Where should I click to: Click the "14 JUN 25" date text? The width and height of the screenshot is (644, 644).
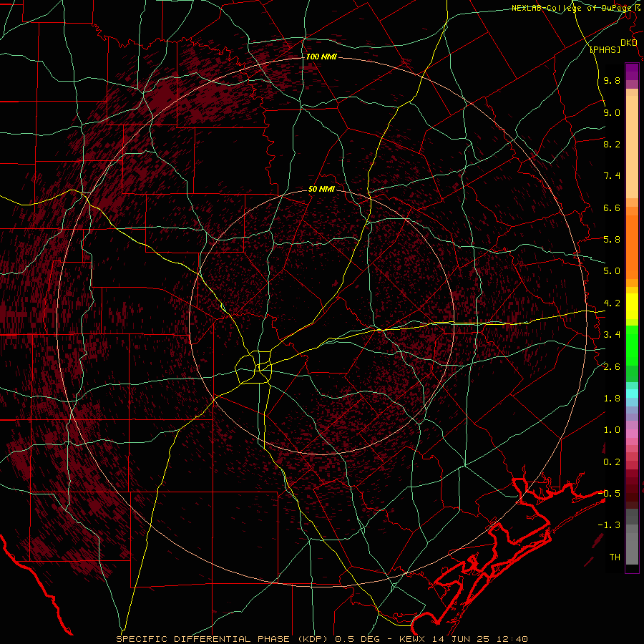(462, 639)
